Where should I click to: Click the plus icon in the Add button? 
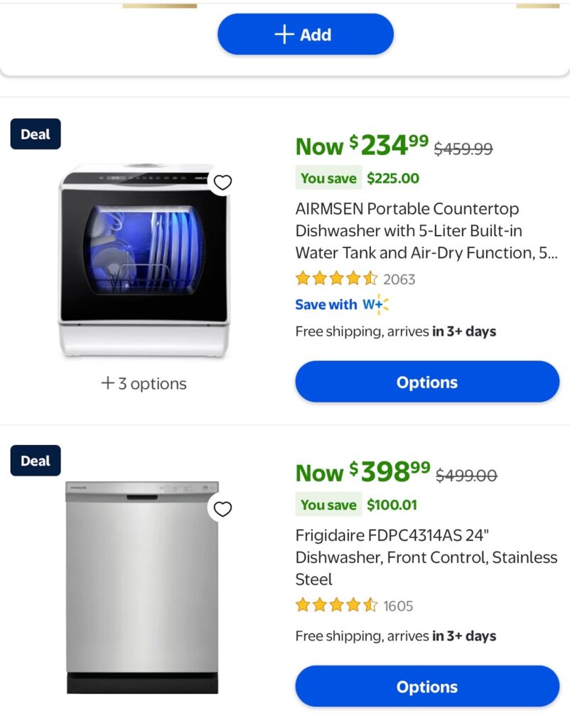point(284,34)
